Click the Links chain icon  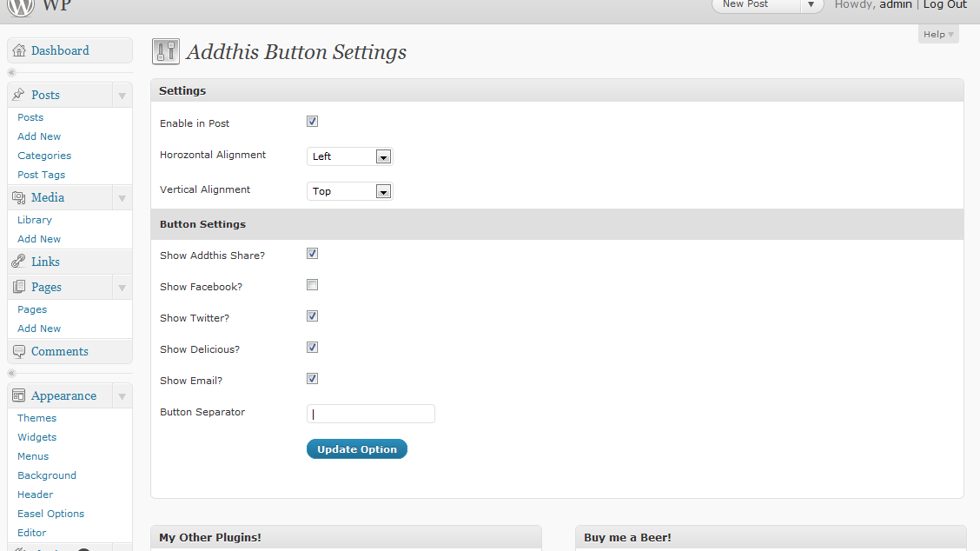(x=19, y=262)
